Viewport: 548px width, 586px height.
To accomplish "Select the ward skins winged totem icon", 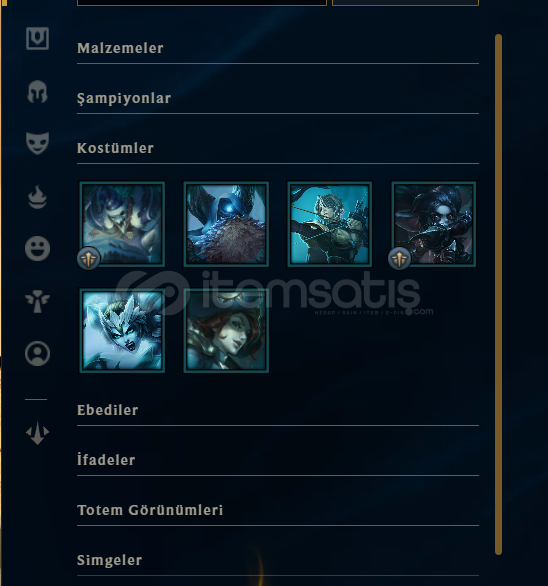I will click(37, 301).
